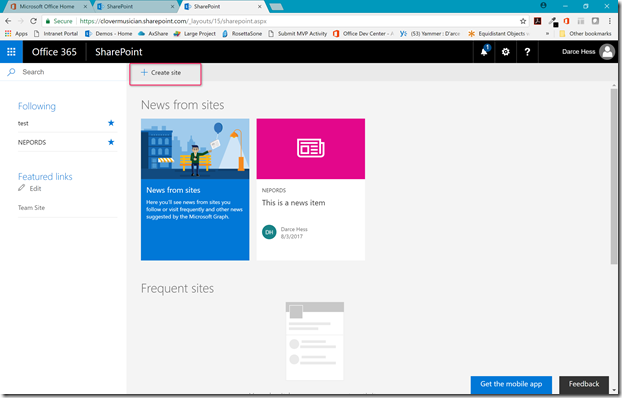Click Darce Hess author name on news card

(294, 229)
